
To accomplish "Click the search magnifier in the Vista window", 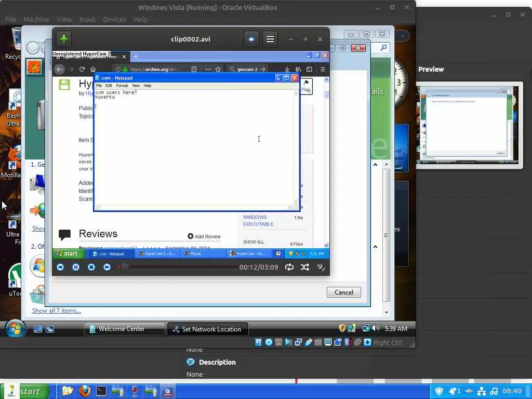I will [383, 48].
